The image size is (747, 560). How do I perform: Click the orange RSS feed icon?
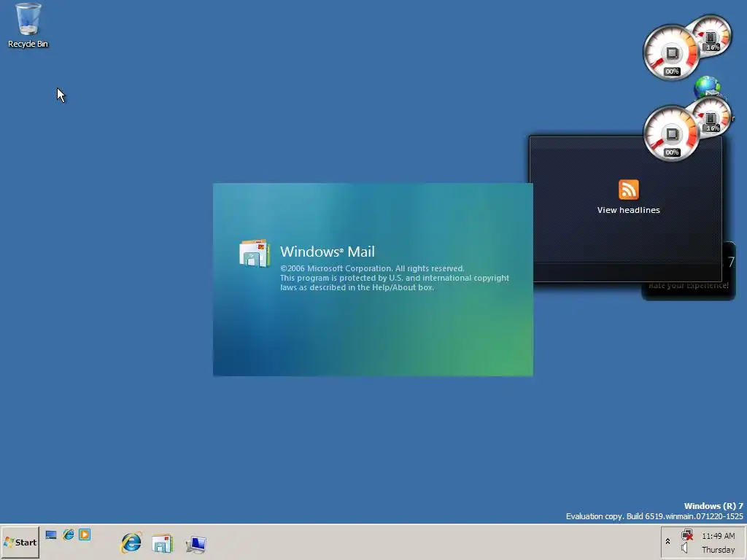[628, 190]
